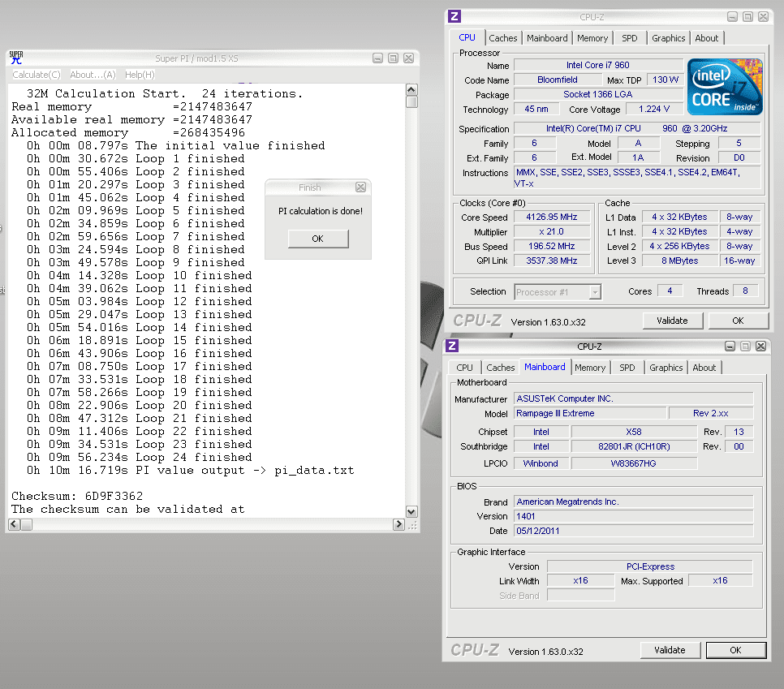784x689 pixels.
Task: Click the Core Speed value 4126.95 MHz
Action: tap(552, 217)
